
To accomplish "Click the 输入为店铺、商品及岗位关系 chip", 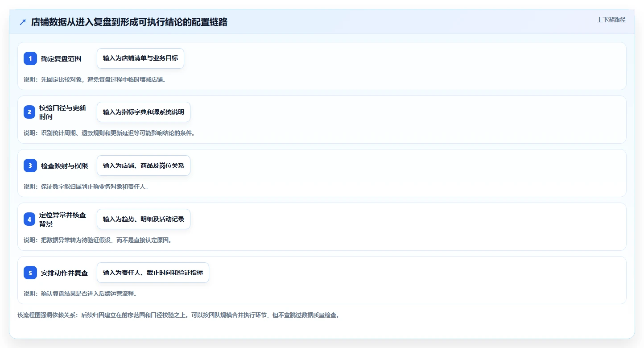I will pyautogui.click(x=144, y=166).
